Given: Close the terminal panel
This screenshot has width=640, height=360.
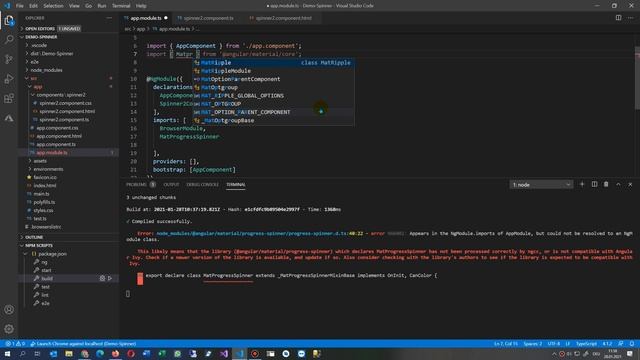Looking at the screenshot, I should [630, 184].
